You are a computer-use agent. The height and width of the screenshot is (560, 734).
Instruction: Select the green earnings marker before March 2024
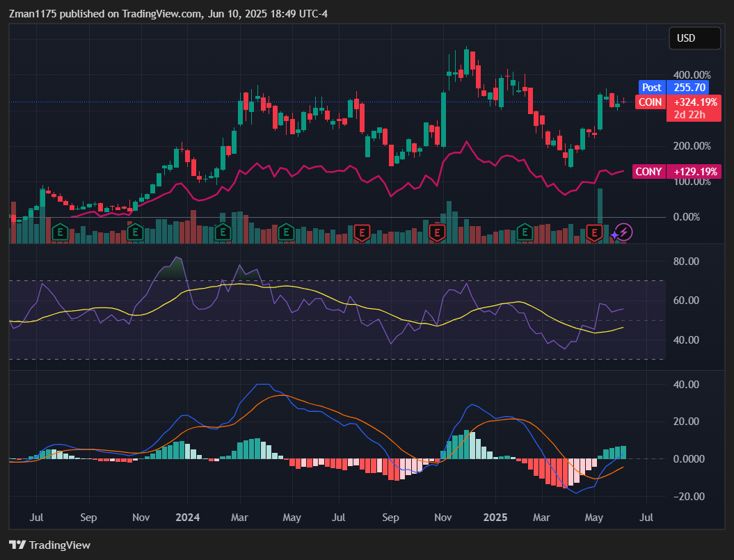223,232
